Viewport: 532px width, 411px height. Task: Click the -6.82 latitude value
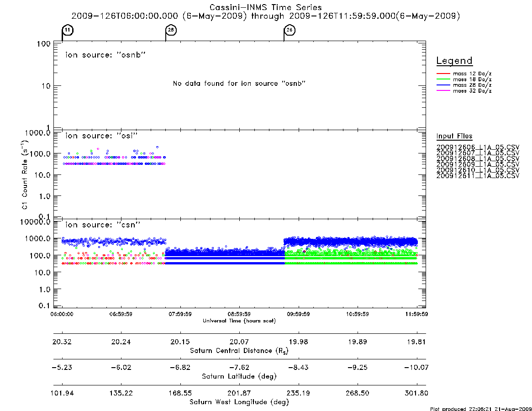click(x=180, y=368)
